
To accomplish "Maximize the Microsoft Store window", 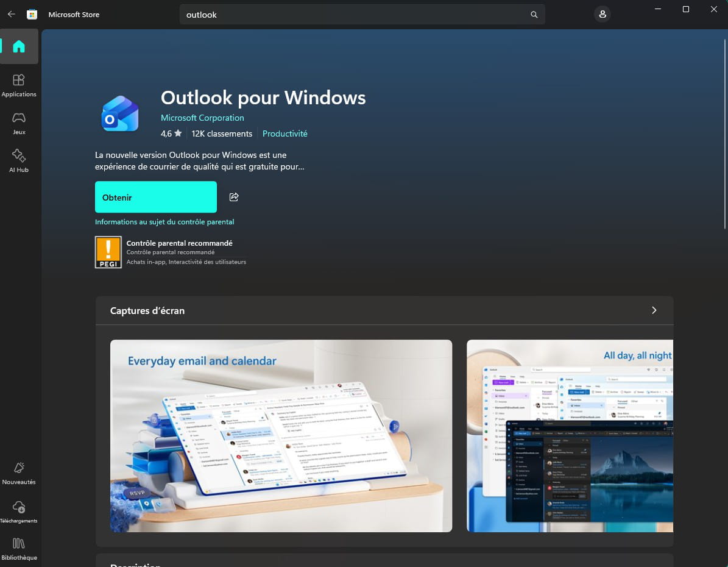I will point(686,9).
